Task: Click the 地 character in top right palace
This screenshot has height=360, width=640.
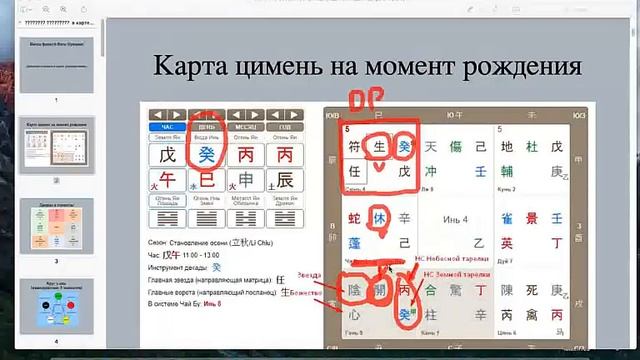Action: tap(507, 147)
